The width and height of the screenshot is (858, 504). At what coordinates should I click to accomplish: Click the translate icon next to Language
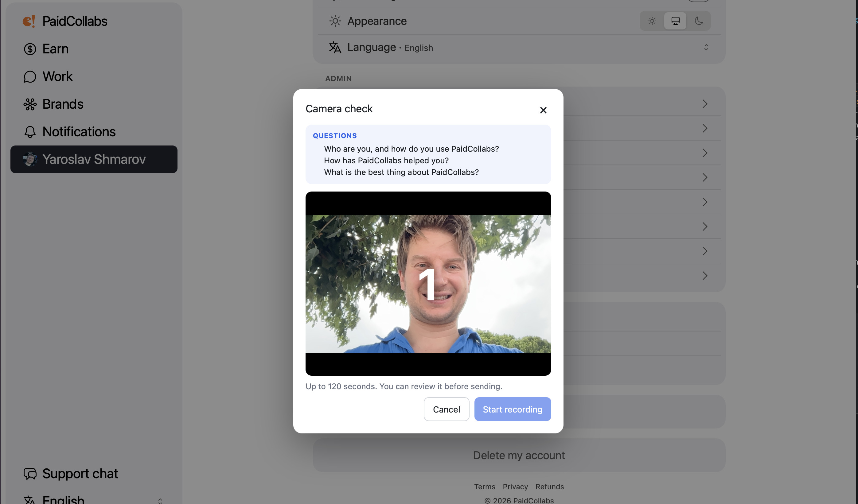(x=335, y=47)
